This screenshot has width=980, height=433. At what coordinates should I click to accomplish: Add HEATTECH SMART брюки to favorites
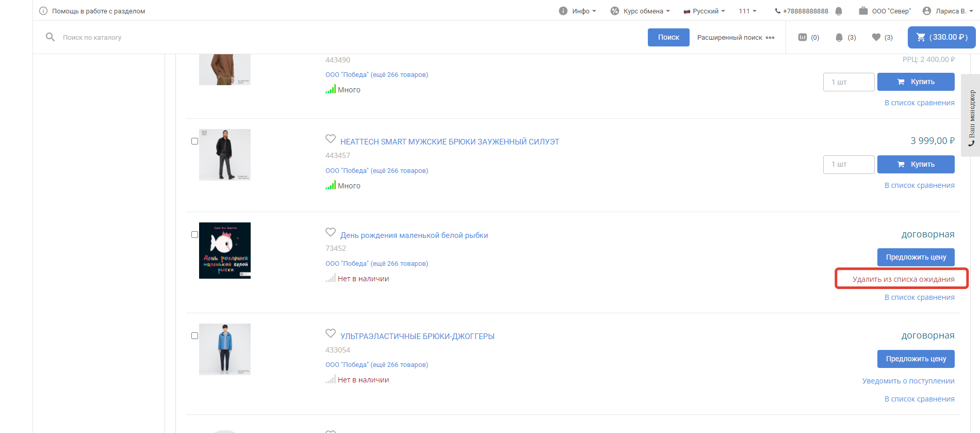click(x=331, y=139)
